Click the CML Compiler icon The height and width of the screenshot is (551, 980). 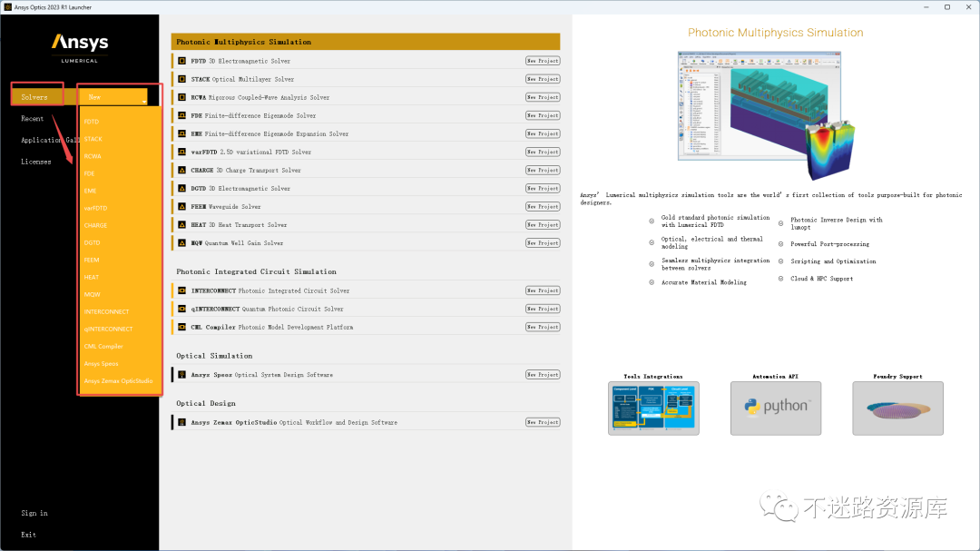[181, 327]
